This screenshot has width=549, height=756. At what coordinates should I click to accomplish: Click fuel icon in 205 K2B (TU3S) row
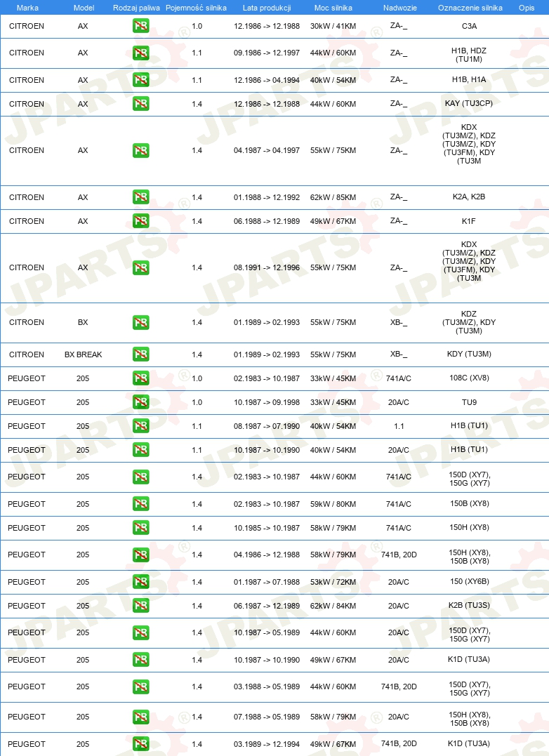pyautogui.click(x=140, y=606)
